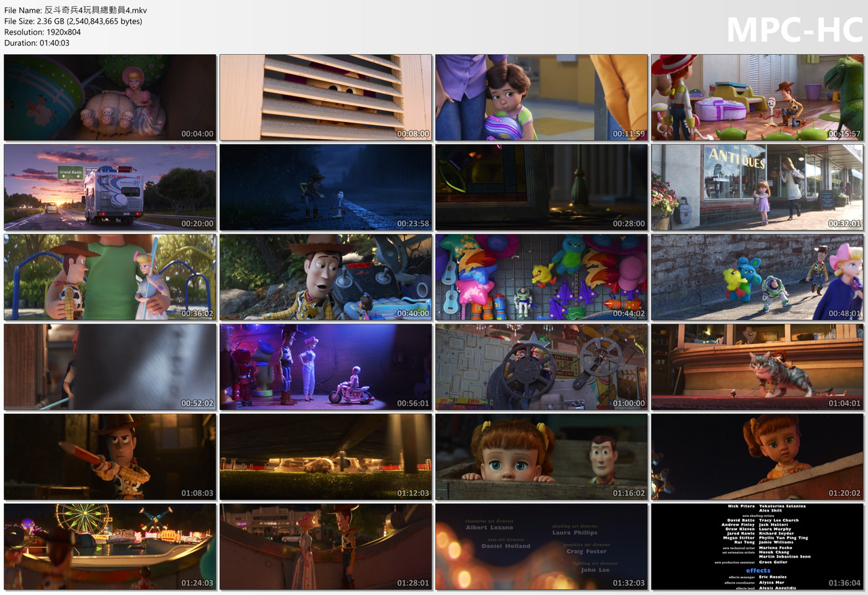This screenshot has width=868, height=595.
Task: Pick the frame stamped 00:28:00
Action: (x=542, y=187)
